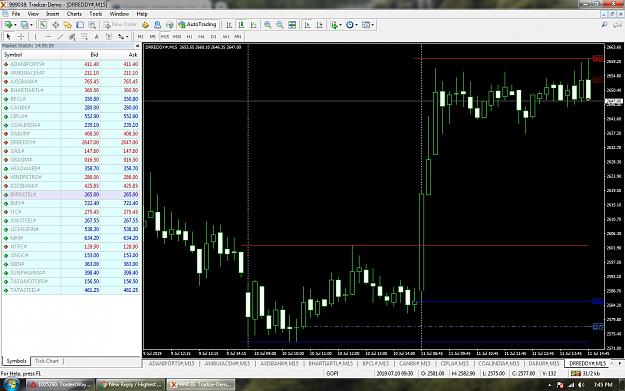Switch to H1 timeframe
This screenshot has height=391, width=625.
point(189,37)
